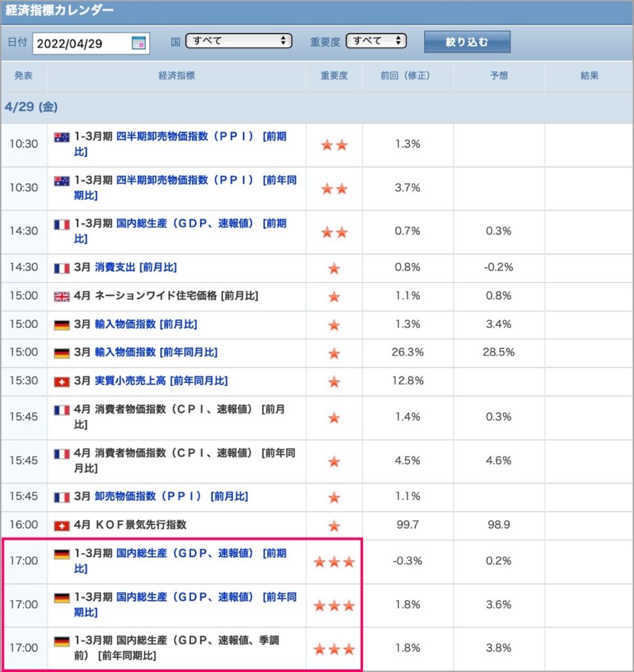Select the previous value 26.3%
This screenshot has width=634, height=672.
click(x=408, y=352)
